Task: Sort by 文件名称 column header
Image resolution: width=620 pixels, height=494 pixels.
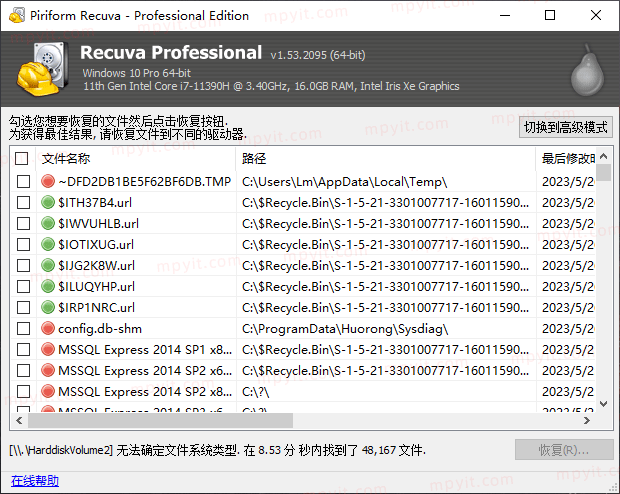Action: 136,159
